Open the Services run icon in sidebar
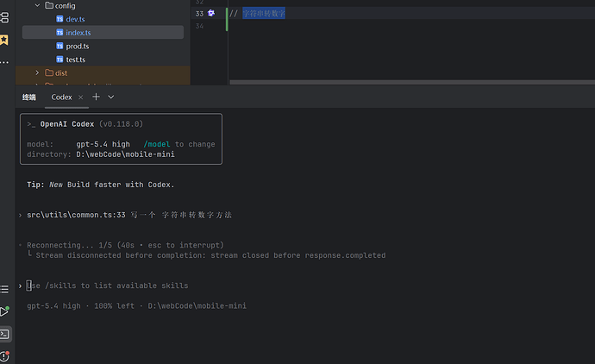The image size is (595, 364). coord(4,311)
